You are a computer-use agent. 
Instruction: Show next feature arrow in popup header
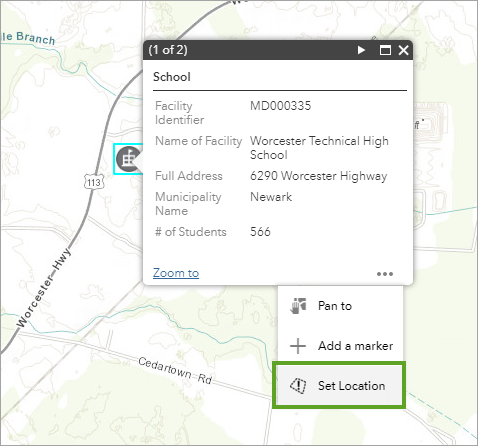pyautogui.click(x=361, y=50)
